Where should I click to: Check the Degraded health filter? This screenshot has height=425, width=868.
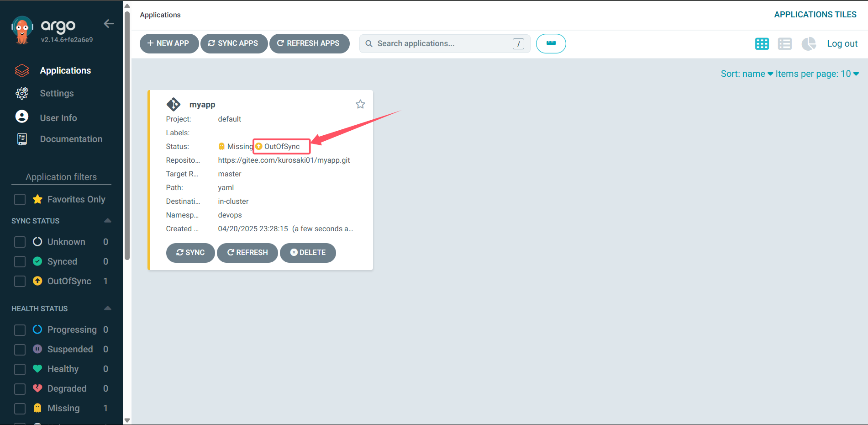coord(20,389)
